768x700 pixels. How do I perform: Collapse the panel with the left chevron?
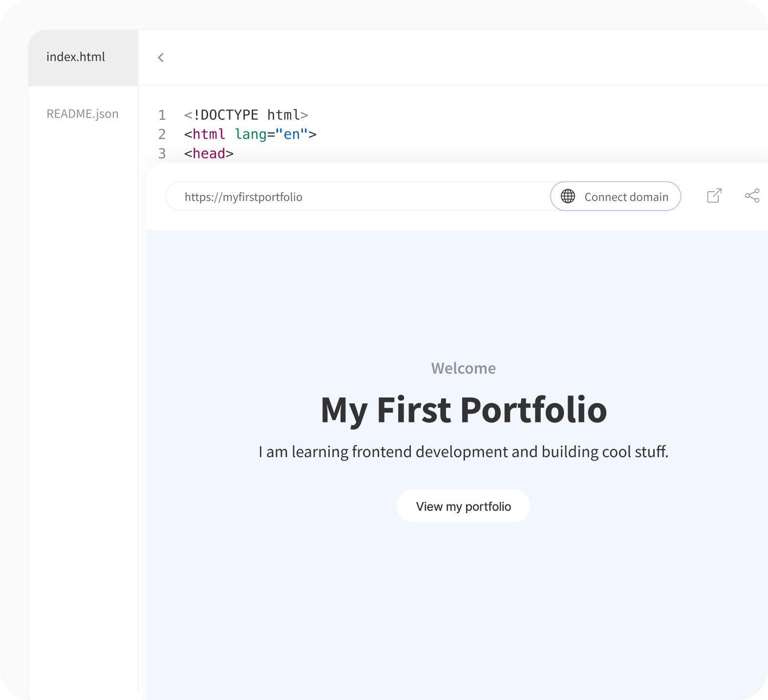161,58
